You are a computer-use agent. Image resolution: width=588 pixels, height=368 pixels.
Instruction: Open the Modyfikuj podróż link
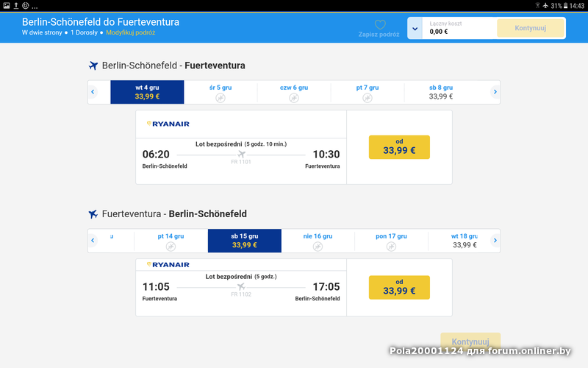click(131, 33)
